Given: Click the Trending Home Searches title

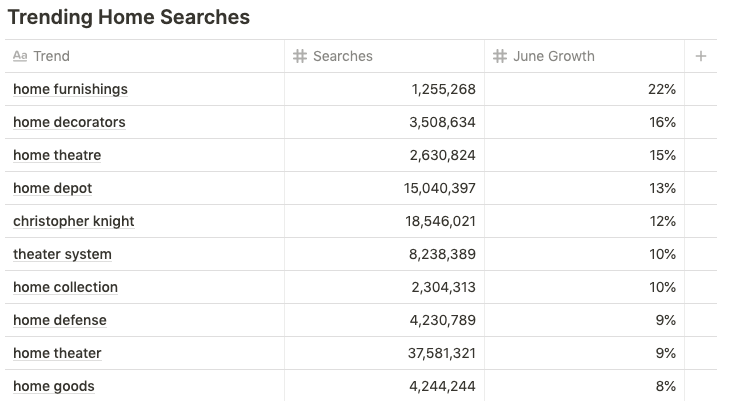Looking at the screenshot, I should (128, 17).
